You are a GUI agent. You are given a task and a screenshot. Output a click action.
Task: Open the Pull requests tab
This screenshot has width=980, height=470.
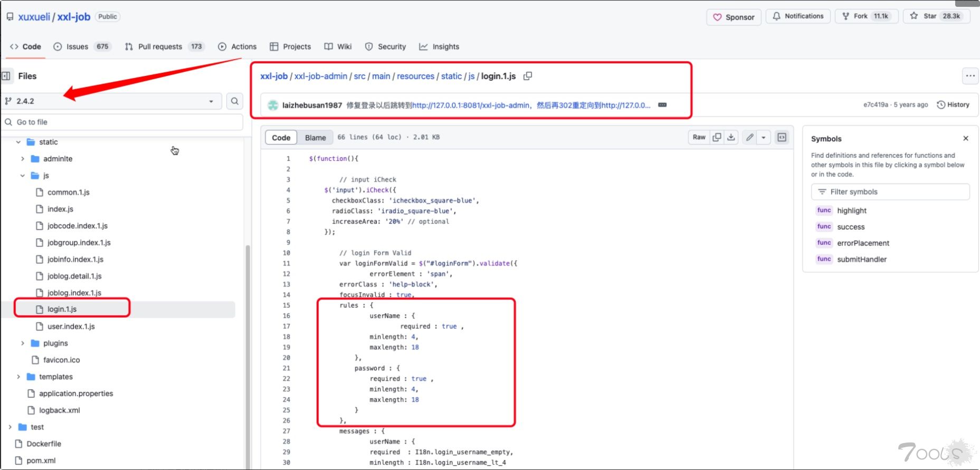[x=165, y=46]
